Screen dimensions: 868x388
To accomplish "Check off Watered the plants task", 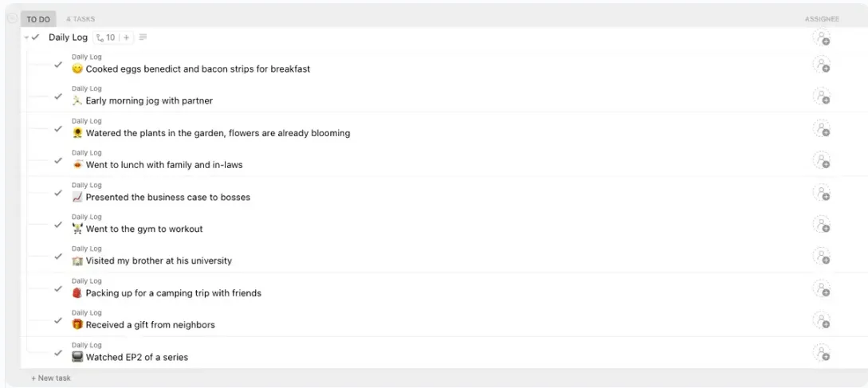I will pyautogui.click(x=58, y=128).
